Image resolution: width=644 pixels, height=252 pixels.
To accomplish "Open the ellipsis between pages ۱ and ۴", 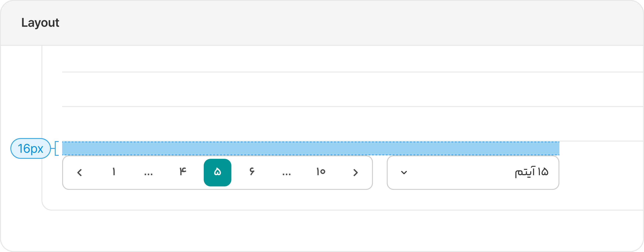I will point(148,173).
